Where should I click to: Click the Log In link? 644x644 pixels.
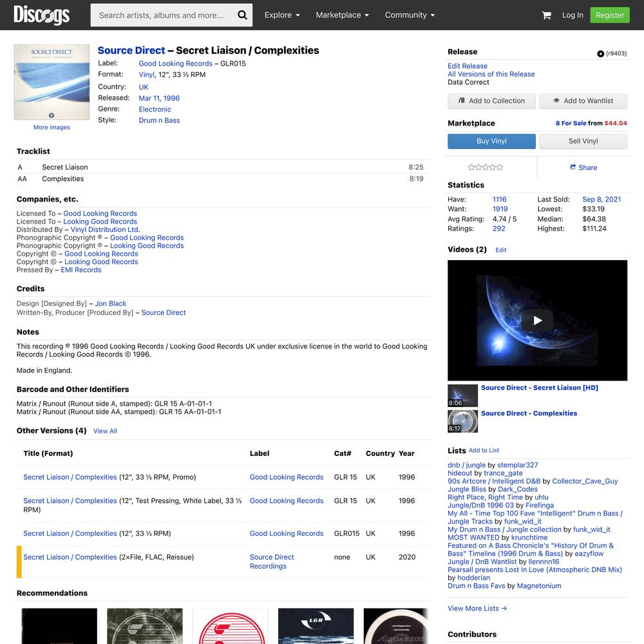click(573, 15)
